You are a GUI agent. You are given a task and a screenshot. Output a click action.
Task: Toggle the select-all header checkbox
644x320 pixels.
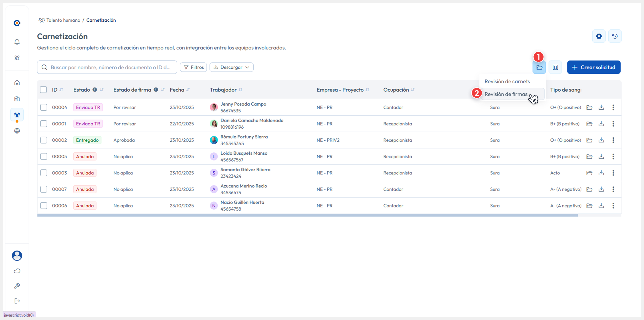click(x=44, y=90)
